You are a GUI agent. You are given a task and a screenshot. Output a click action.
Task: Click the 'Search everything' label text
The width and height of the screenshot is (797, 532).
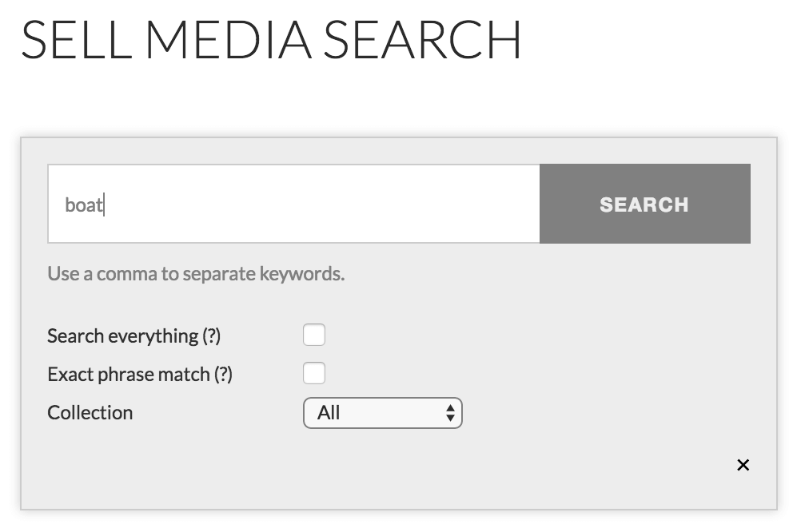[x=122, y=336]
